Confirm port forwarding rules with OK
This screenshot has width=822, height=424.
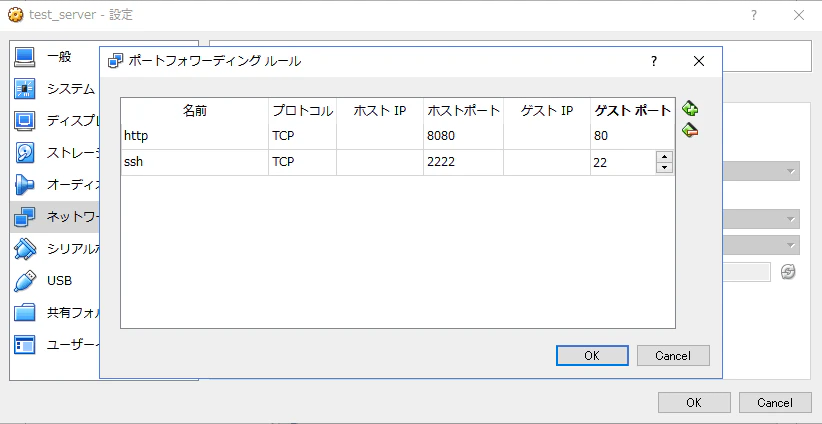(592, 356)
